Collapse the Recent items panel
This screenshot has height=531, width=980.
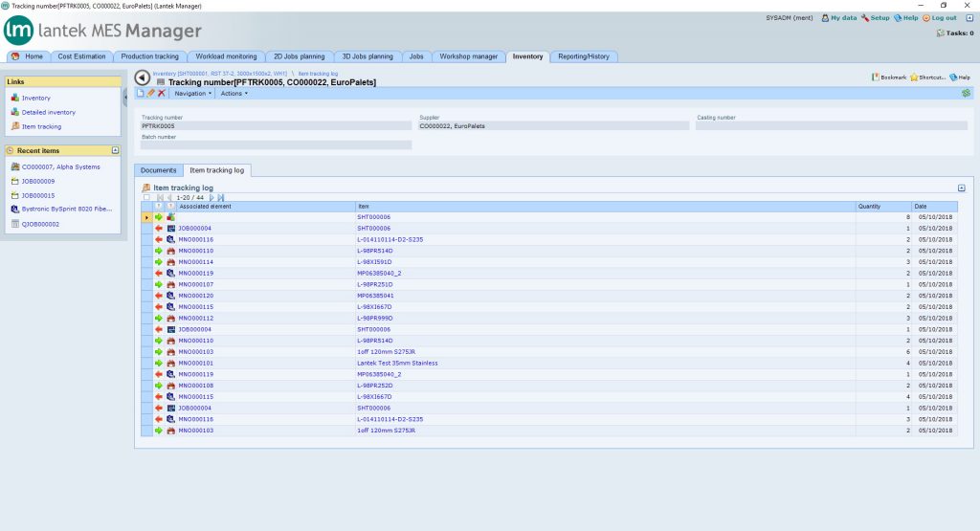click(x=115, y=150)
